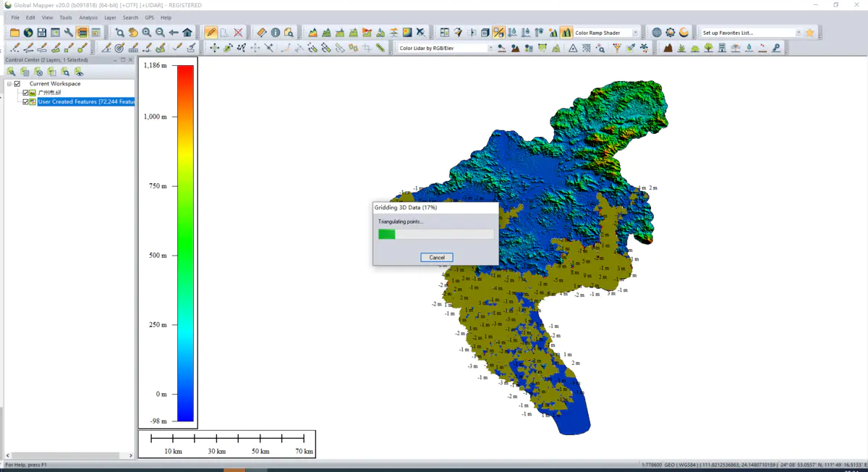The height and width of the screenshot is (472, 868).
Task: Click the home full-view icon
Action: (187, 33)
